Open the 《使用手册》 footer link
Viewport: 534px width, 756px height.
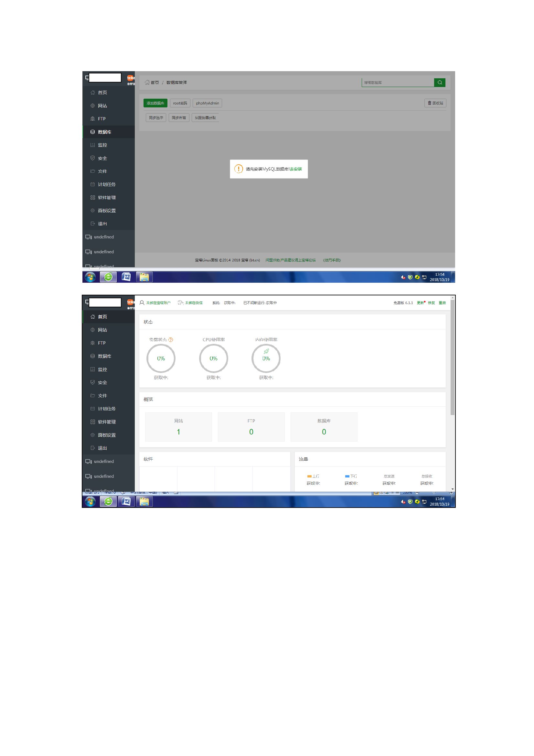(x=332, y=260)
